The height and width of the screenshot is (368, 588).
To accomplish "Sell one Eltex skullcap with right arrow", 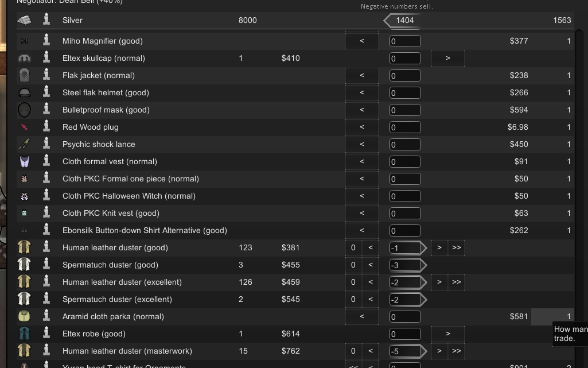I will [448, 58].
